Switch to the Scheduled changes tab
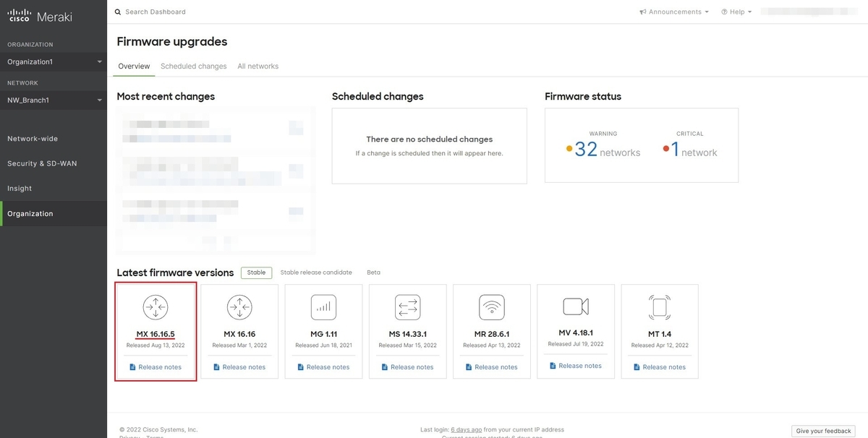 (194, 66)
